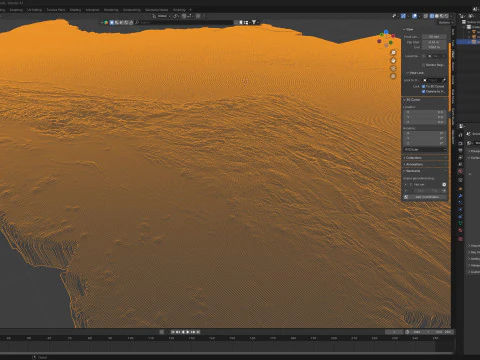Open the green Object Data properties tab
The width and height of the screenshot is (480, 360).
[x=460, y=223]
